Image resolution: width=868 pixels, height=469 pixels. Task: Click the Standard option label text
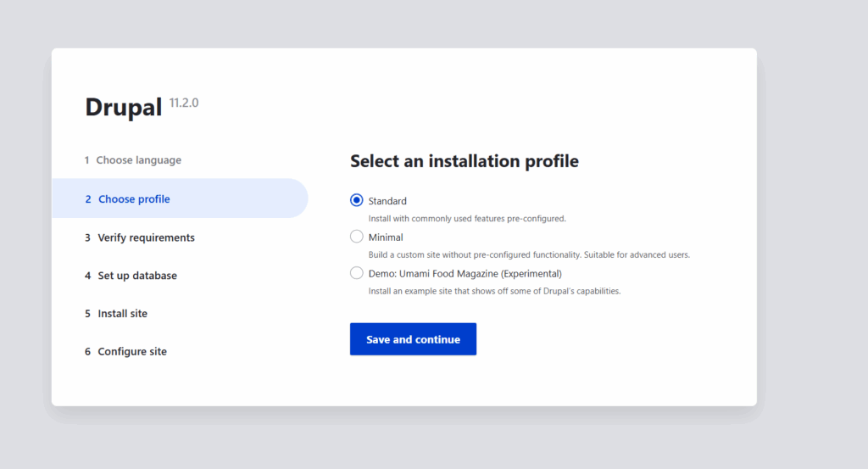pos(387,201)
